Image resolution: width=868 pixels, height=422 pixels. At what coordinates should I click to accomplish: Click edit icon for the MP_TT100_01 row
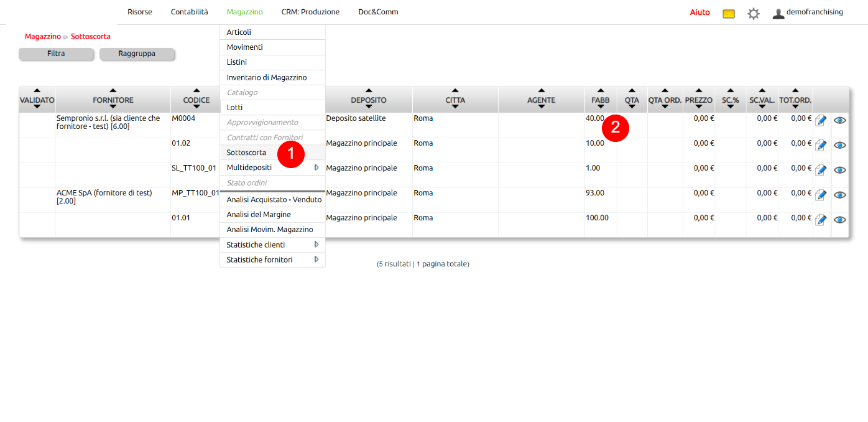[x=821, y=195]
